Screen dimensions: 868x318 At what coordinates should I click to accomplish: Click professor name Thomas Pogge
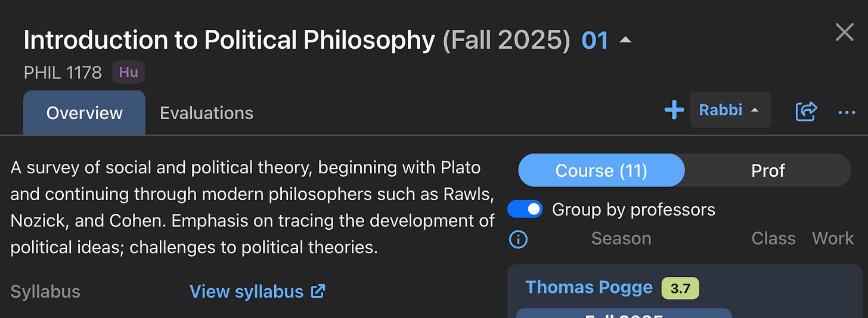pyautogui.click(x=589, y=288)
